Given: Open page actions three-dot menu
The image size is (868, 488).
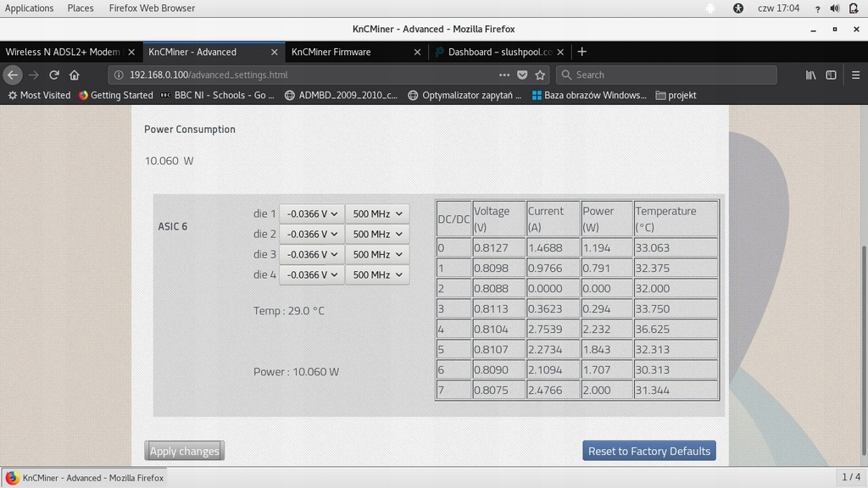Looking at the screenshot, I should pos(504,75).
